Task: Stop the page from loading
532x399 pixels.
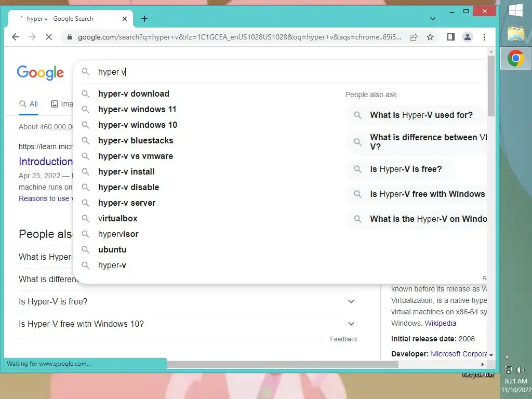Action: coord(49,37)
